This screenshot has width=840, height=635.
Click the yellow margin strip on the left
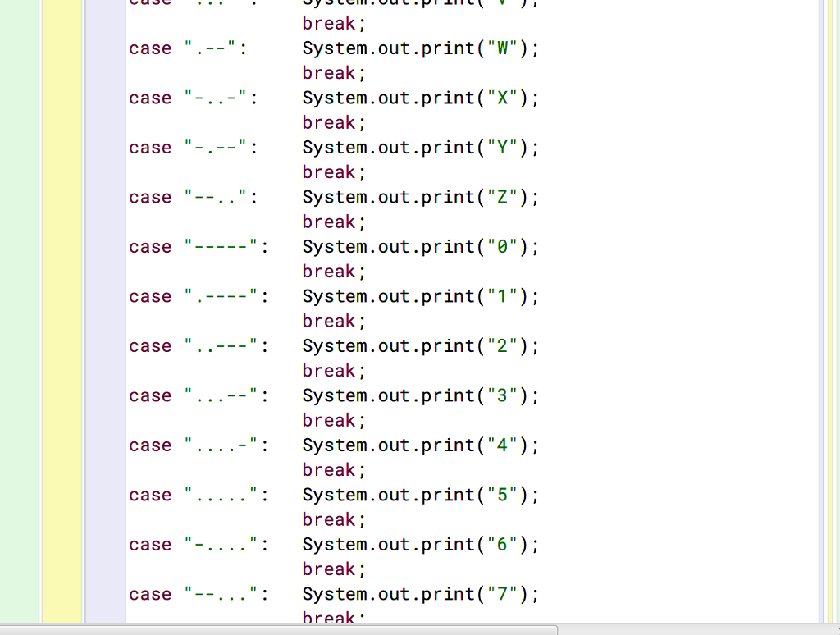point(62,328)
